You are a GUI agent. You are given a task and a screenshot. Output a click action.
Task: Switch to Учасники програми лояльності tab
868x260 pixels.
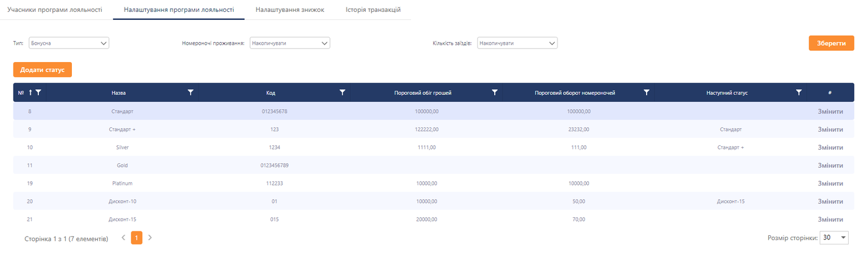(x=55, y=11)
